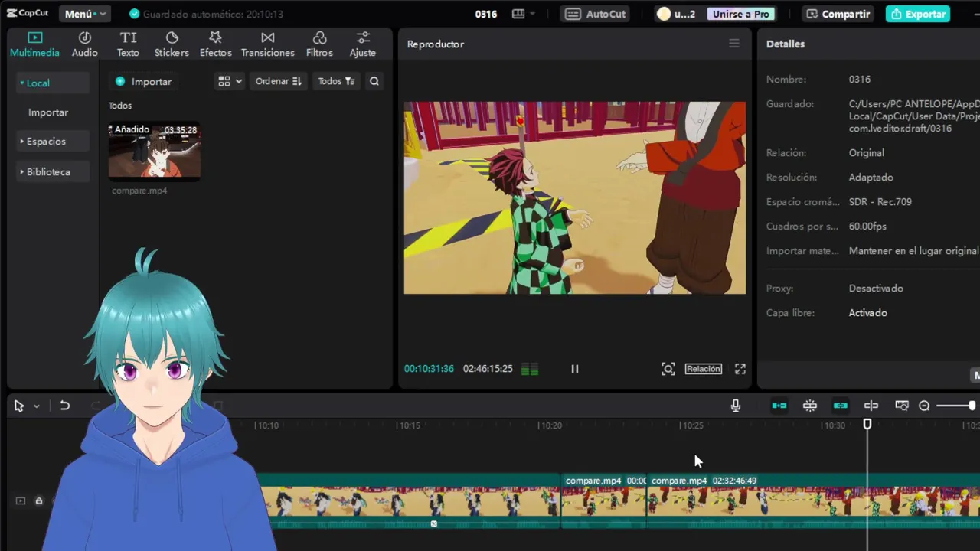Open the layout selector icon in the title bar
The image size is (980, 551).
click(523, 14)
